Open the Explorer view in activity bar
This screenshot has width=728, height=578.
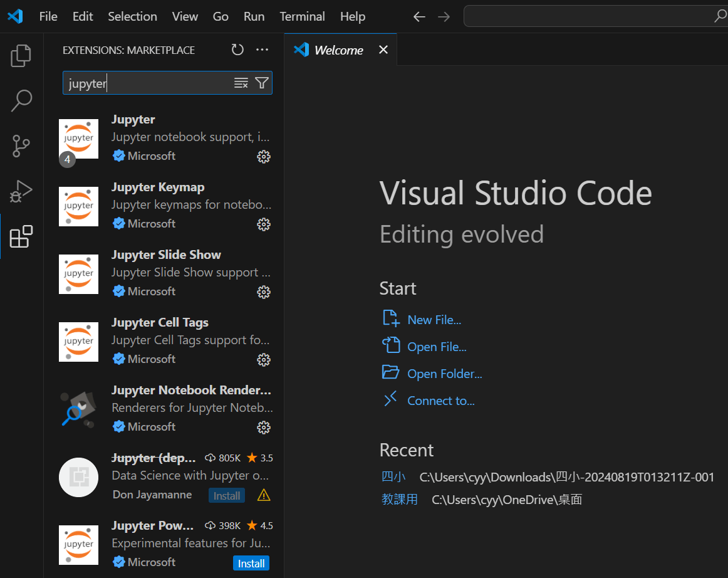pos(21,56)
